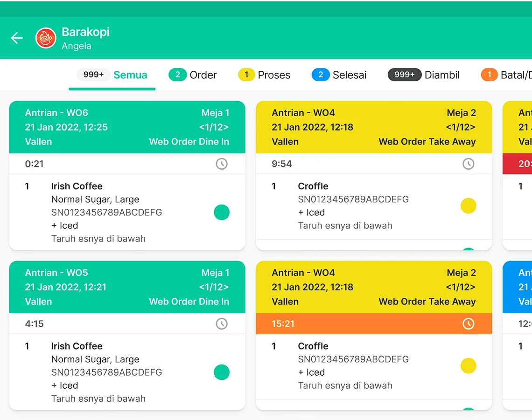Image resolution: width=532 pixels, height=420 pixels.
Task: Toggle yellow status dot on 15:21 Croffle
Action: coord(468,366)
